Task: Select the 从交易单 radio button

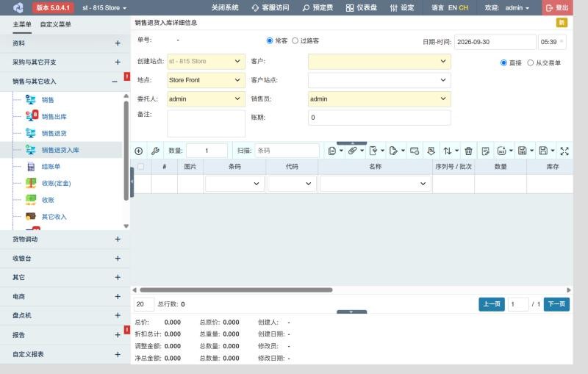Action: [530, 63]
